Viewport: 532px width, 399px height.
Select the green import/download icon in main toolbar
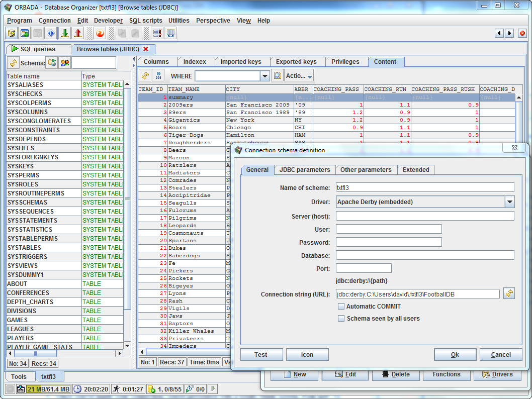click(x=65, y=34)
